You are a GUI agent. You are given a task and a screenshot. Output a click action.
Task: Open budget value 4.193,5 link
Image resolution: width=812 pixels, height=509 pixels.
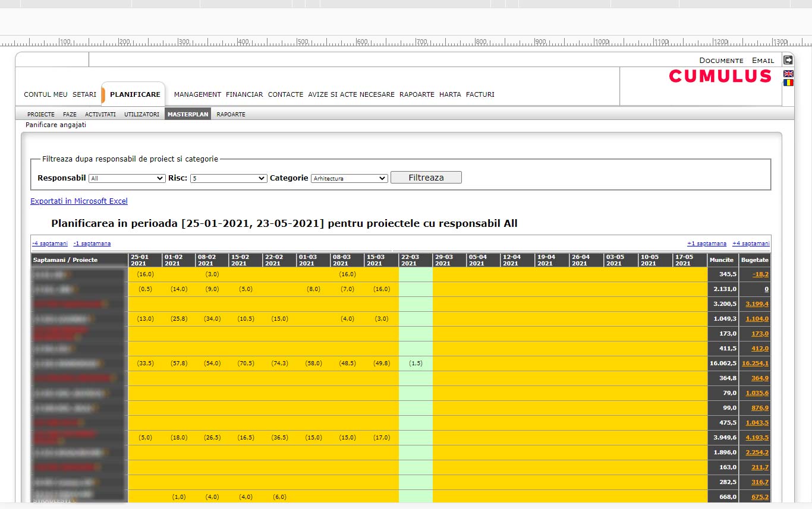757,438
